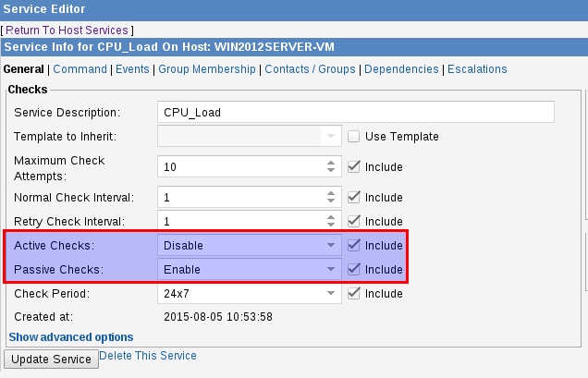Screen dimensions: 588x378
Task: Open the Dependencies tab
Action: (x=401, y=69)
